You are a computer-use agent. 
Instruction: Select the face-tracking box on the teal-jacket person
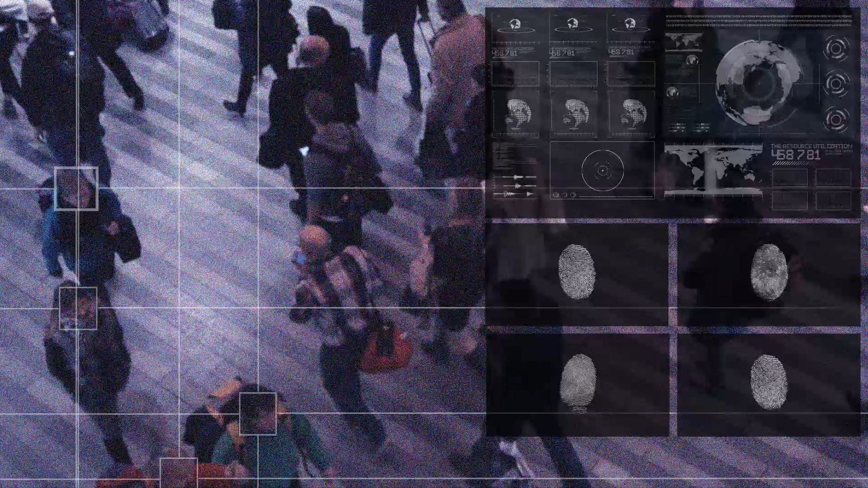tap(76, 189)
